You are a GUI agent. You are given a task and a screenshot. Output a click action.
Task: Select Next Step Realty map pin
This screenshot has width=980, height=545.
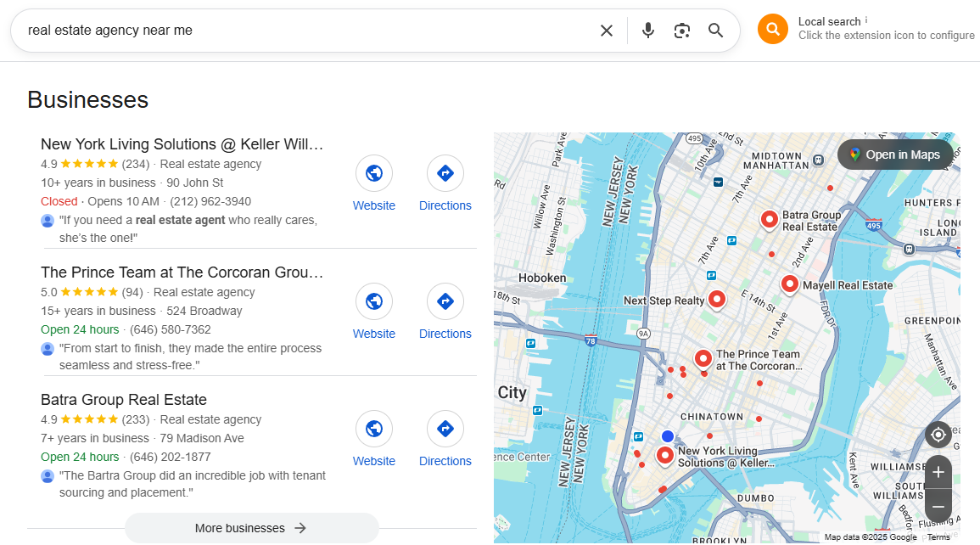[717, 299]
